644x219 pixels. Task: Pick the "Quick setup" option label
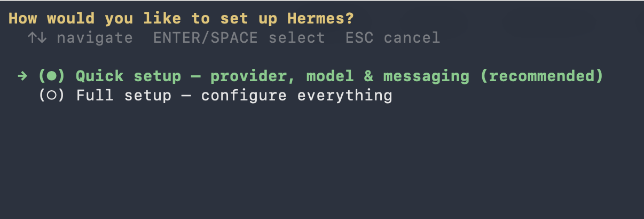click(129, 76)
